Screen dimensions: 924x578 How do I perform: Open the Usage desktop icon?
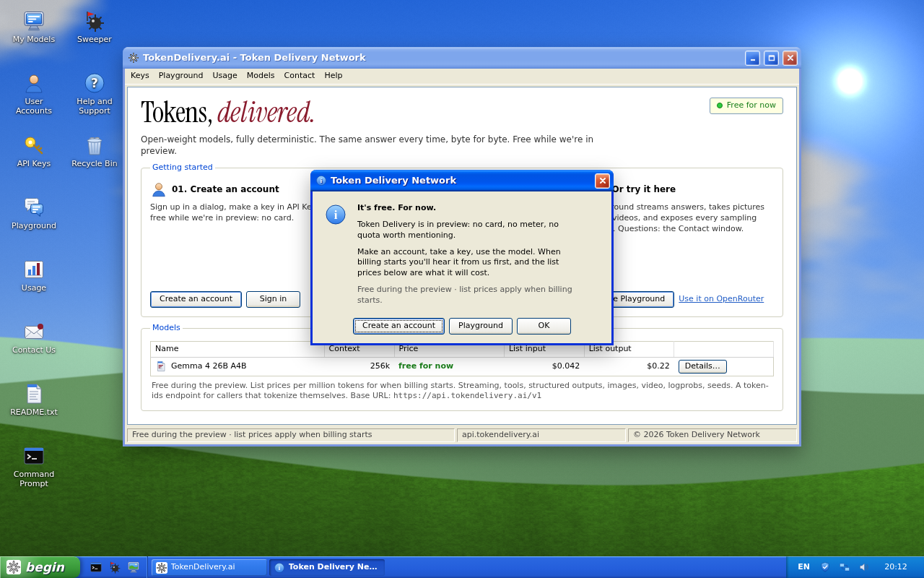[34, 275]
